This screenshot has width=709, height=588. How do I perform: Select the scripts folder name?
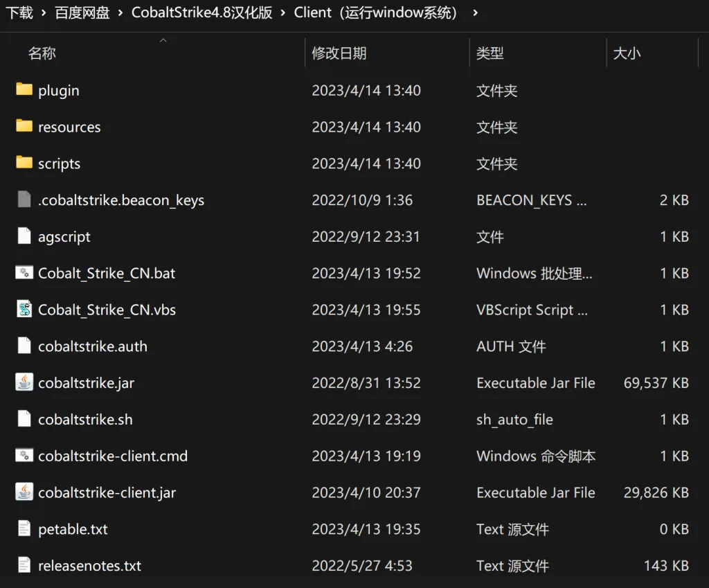(60, 163)
